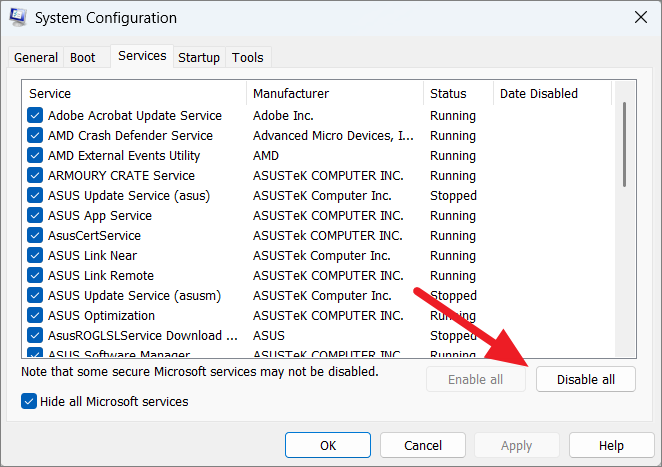Open the Tools tab

tap(248, 57)
